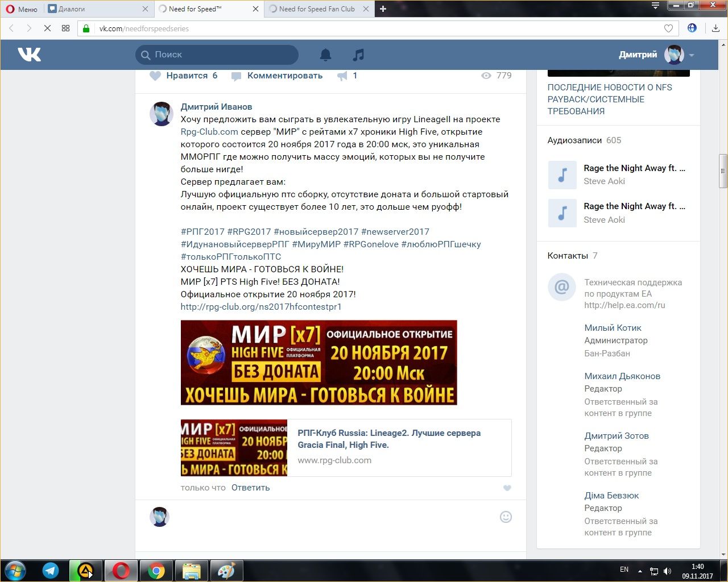The width and height of the screenshot is (728, 582).
Task: Open the Контакты section header
Action: click(x=572, y=256)
